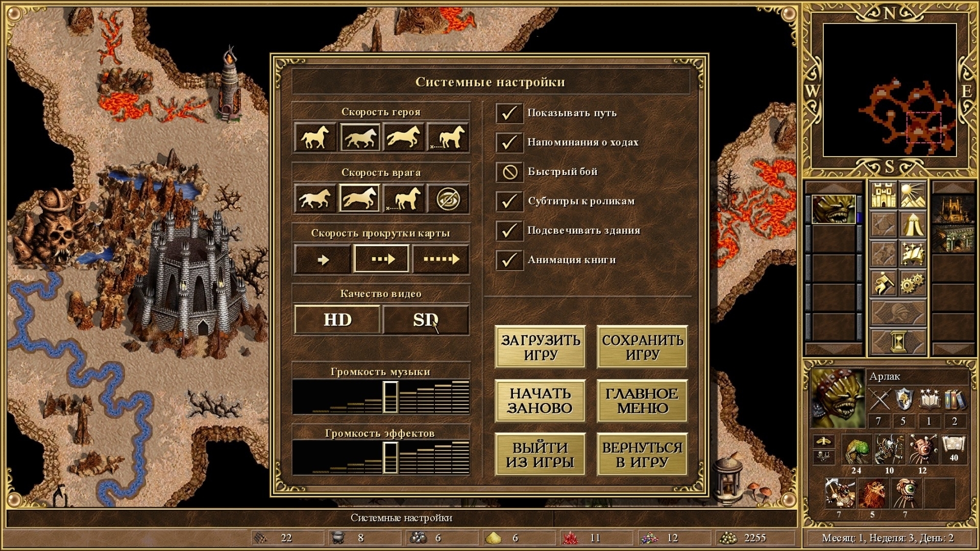980x551 pixels.
Task: Toggle the Анимация книги checkbox
Action: [509, 260]
